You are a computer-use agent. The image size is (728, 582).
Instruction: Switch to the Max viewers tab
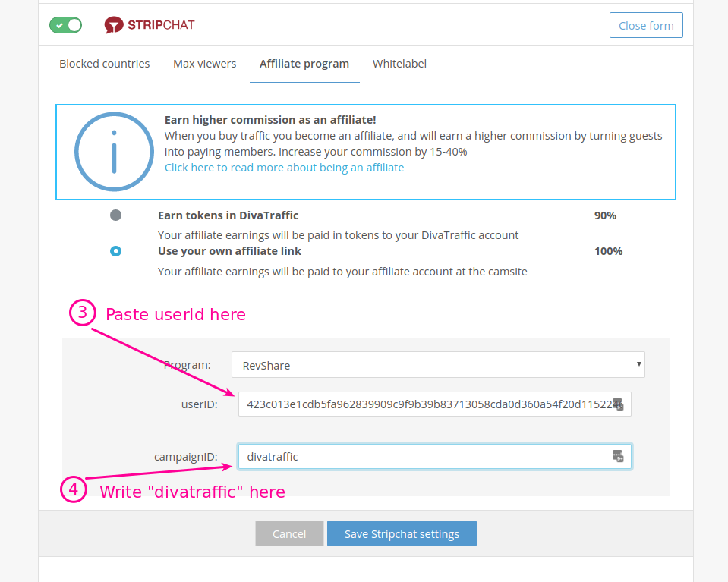[x=205, y=64]
